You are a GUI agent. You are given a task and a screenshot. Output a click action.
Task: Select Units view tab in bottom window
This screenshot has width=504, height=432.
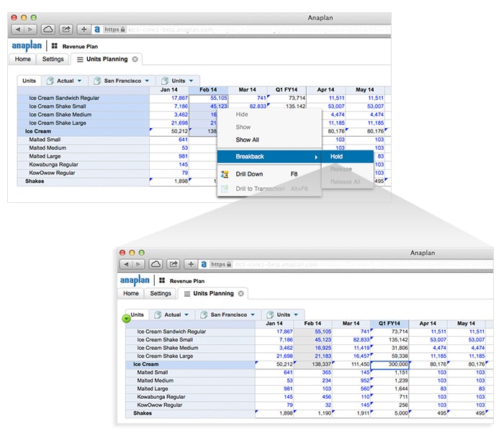137,315
